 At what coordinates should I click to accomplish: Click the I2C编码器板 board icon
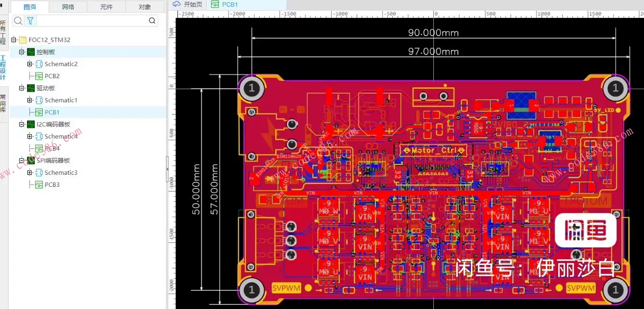point(31,124)
